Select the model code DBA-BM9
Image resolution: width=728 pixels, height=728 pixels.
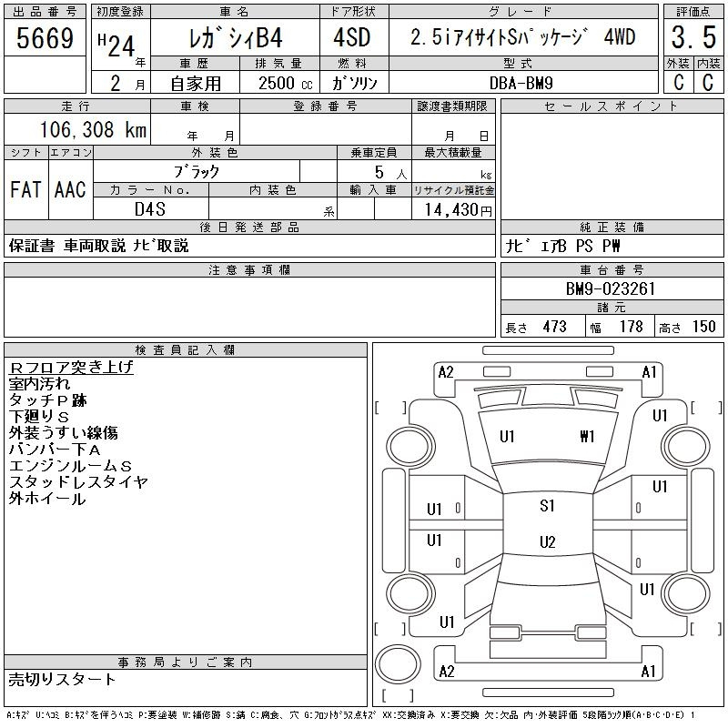(521, 83)
